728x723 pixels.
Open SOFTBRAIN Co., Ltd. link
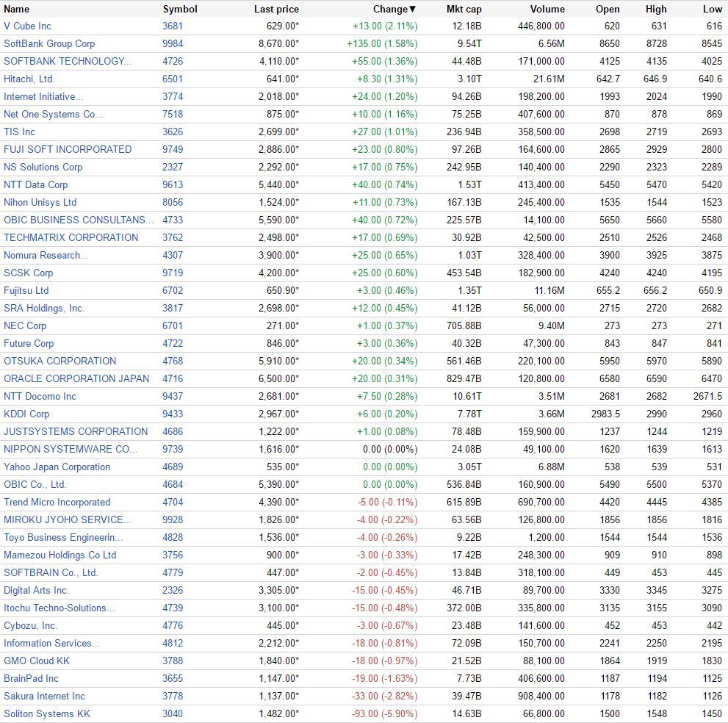tap(51, 573)
